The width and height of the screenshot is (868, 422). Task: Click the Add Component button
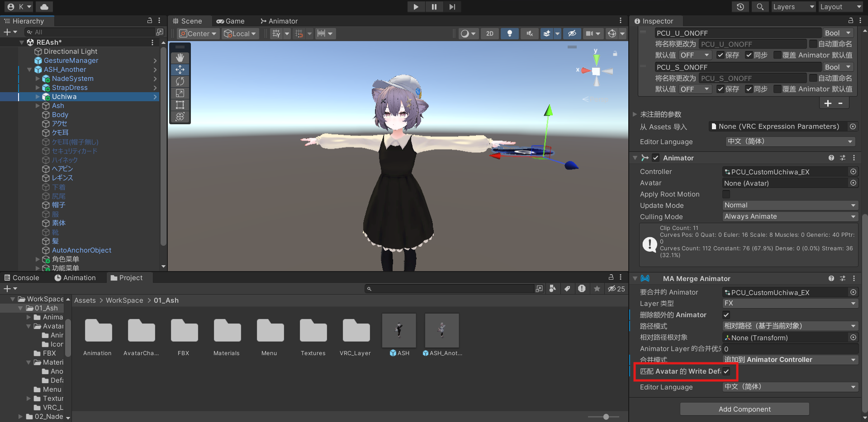(x=744, y=409)
